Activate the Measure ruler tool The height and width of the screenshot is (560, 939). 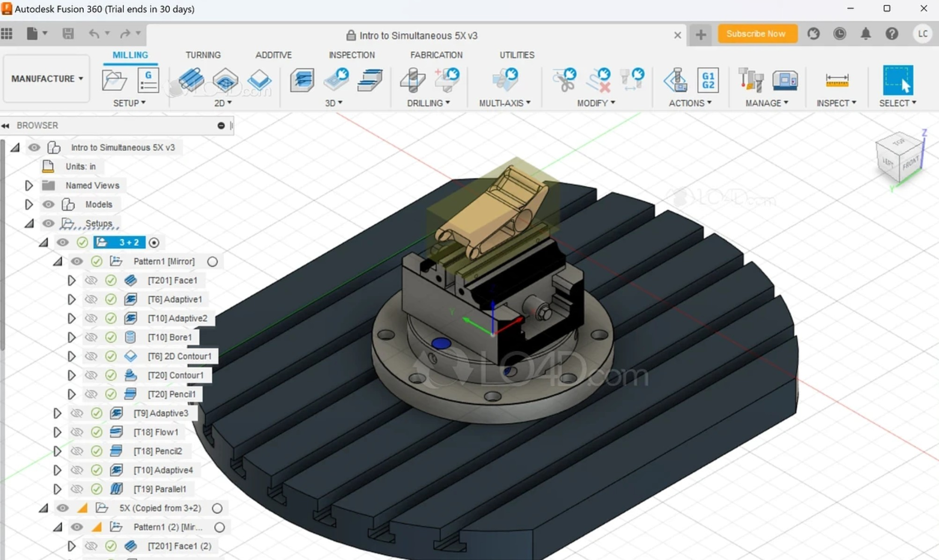836,80
